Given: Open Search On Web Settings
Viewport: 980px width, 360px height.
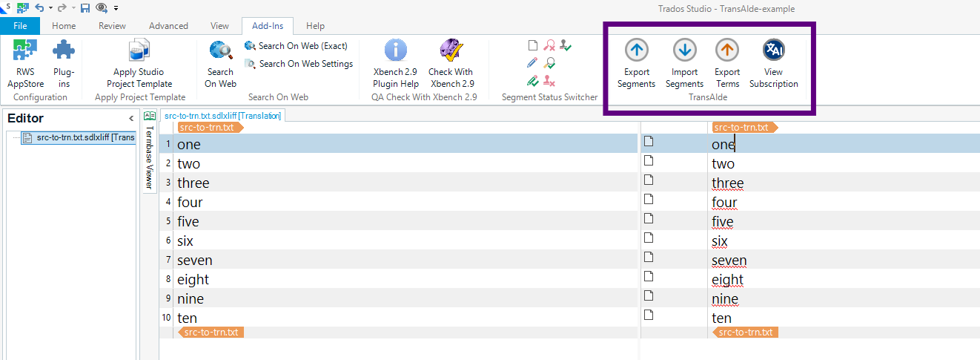Looking at the screenshot, I should [x=298, y=64].
